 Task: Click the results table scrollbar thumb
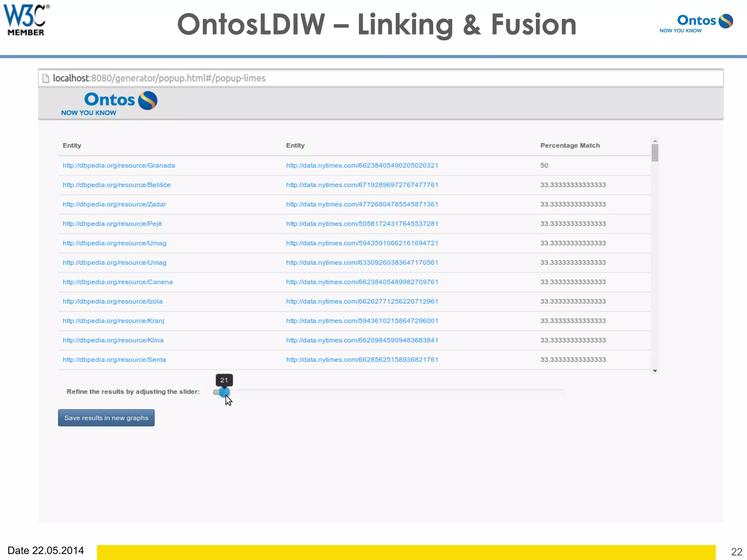tap(655, 153)
